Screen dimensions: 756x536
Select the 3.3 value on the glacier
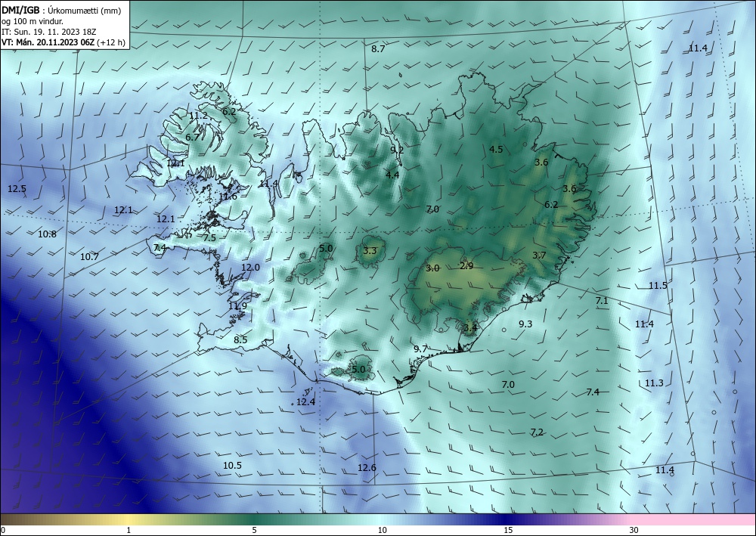click(x=370, y=251)
